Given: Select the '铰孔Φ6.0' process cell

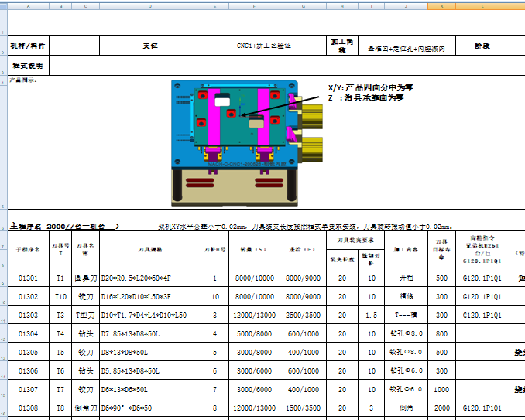Looking at the screenshot, I should point(406,389).
